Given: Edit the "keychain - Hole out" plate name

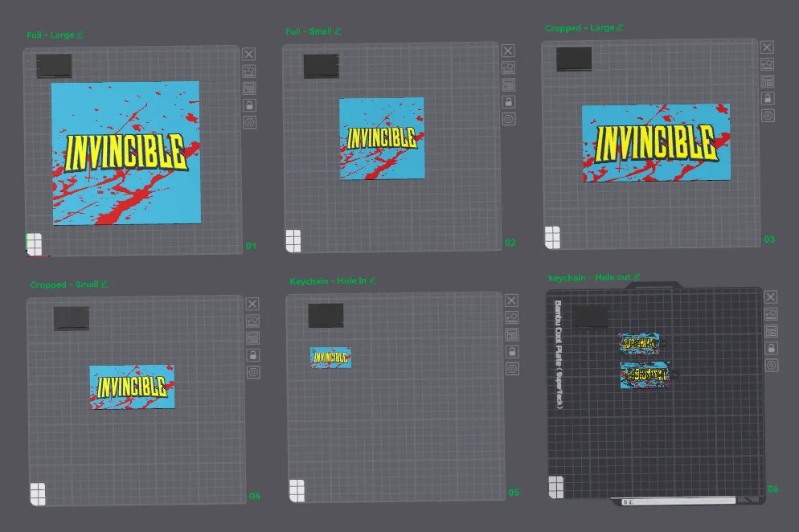Looking at the screenshot, I should tap(637, 276).
